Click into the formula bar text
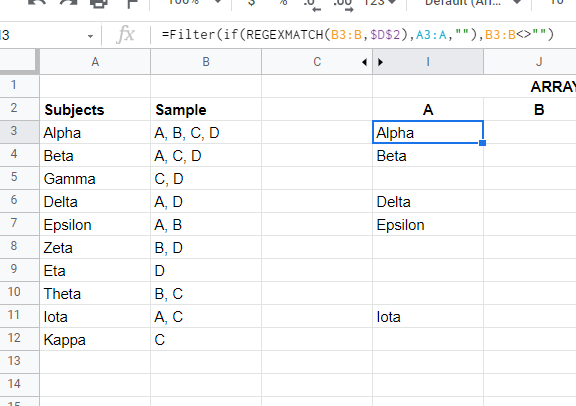This screenshot has width=576, height=406. [357, 35]
